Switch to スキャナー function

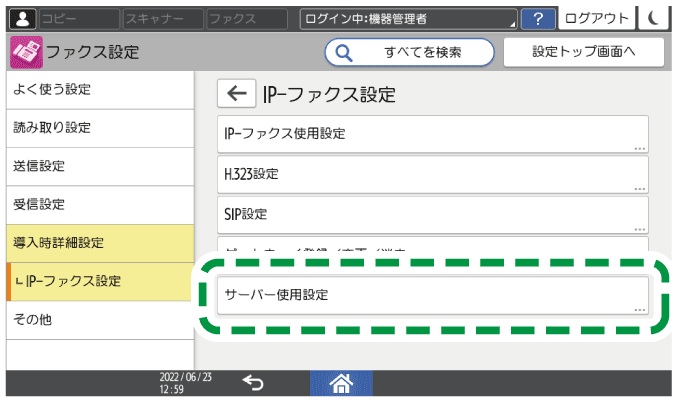pyautogui.click(x=163, y=19)
